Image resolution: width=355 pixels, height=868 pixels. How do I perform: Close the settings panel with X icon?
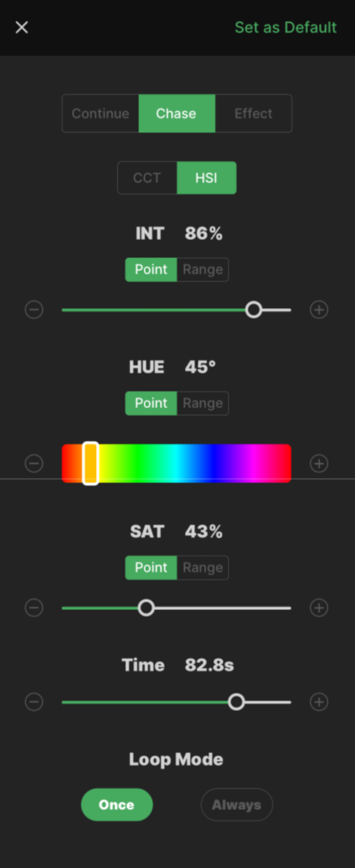click(x=22, y=27)
